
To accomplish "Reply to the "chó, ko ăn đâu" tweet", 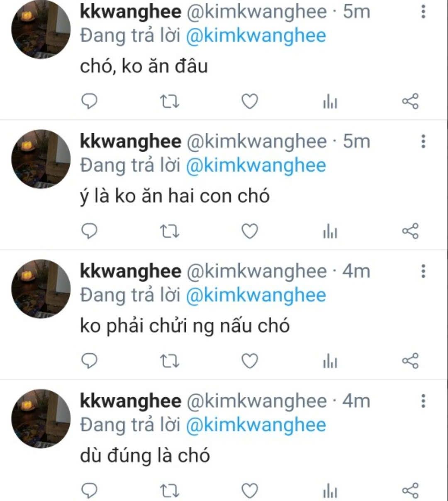I will [88, 101].
